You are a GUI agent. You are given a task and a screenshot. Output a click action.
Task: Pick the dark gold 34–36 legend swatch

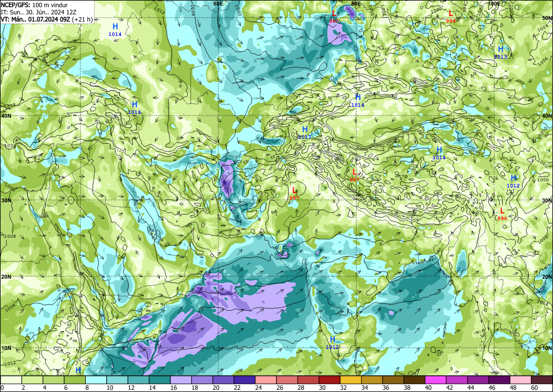point(372,380)
